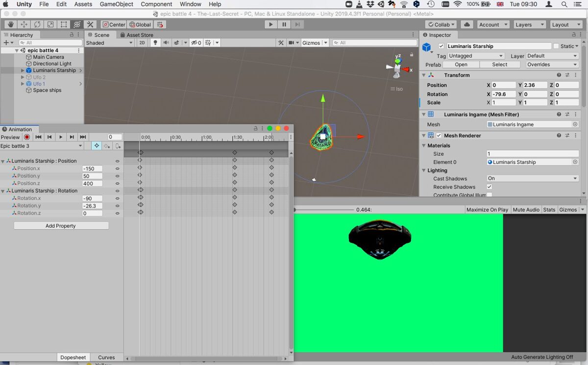Select the Rect transform tool
Viewport: 588px width, 365px height.
tap(64, 24)
